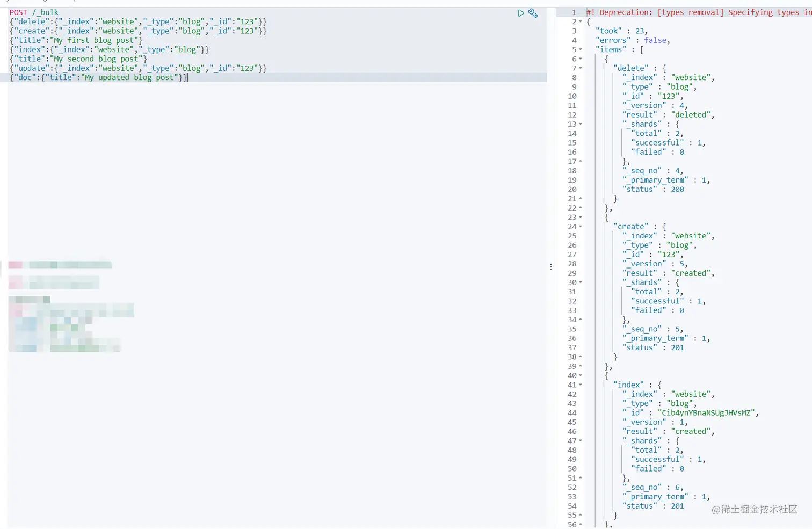Viewport: 812px width, 529px height.
Task: Collapse the "items" array fold arrow
Action: [x=581, y=50]
